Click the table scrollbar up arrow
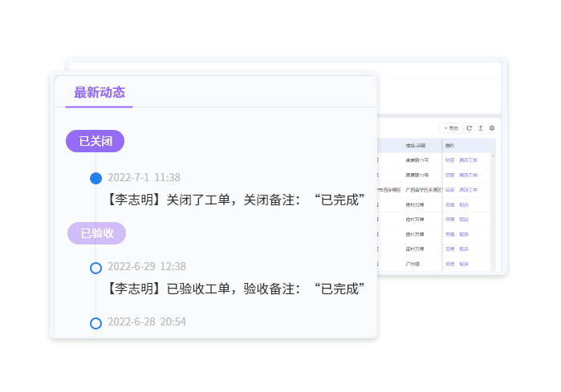 pyautogui.click(x=493, y=156)
